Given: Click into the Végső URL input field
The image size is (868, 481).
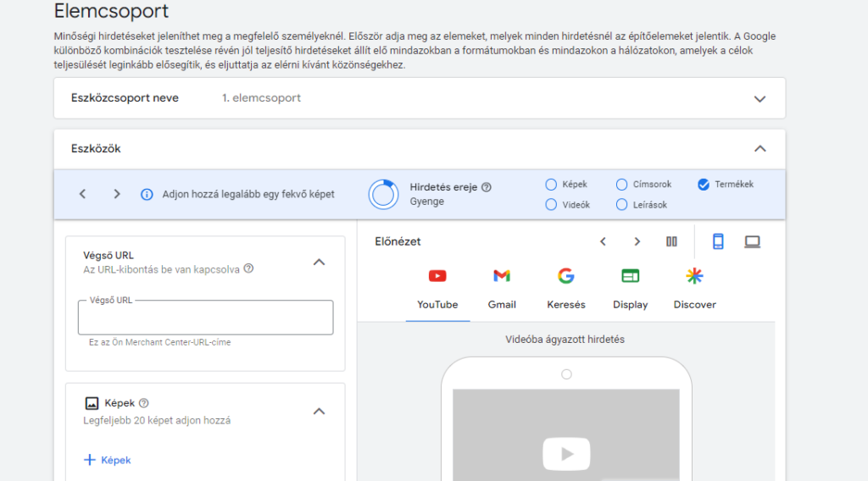Looking at the screenshot, I should point(205,318).
